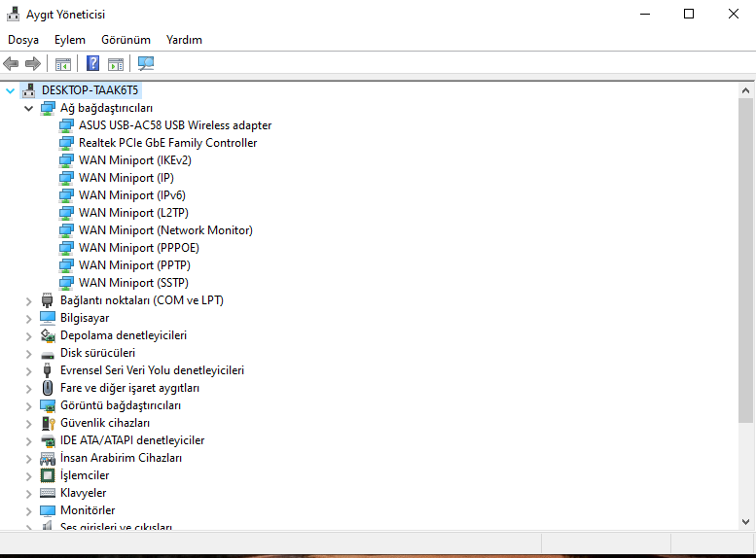Image resolution: width=756 pixels, height=558 pixels.
Task: Click the IDE ATA/ATAPI controller icon
Action: tap(48, 440)
